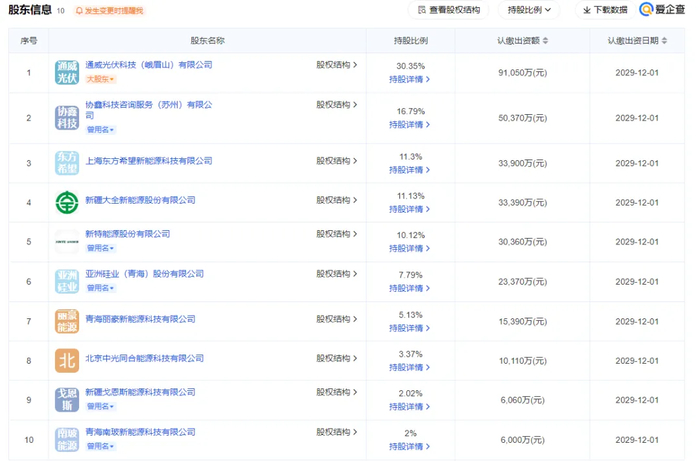Open orange 北 logo icon
This screenshot has width=700, height=461.
point(67,361)
